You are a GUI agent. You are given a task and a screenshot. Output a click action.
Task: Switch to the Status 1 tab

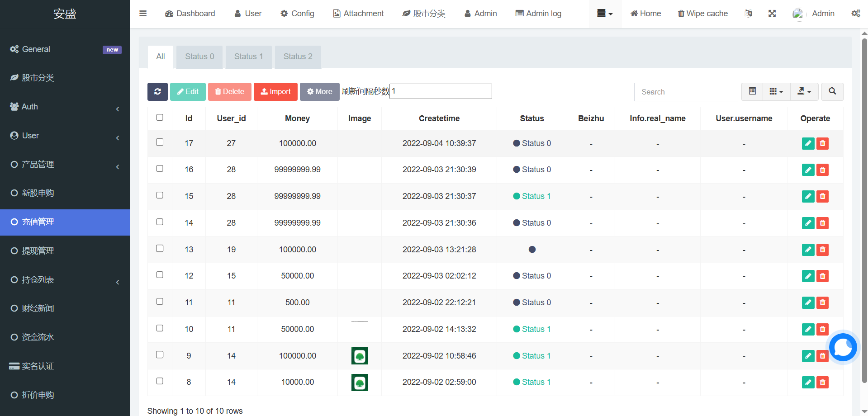point(248,57)
